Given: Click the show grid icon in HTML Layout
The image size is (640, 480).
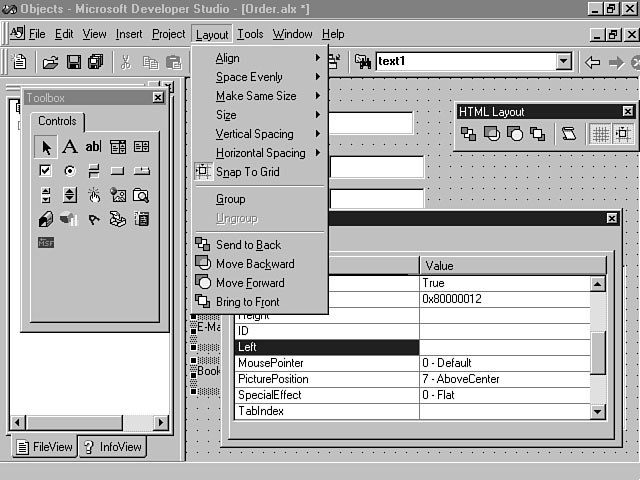Looking at the screenshot, I should 600,133.
